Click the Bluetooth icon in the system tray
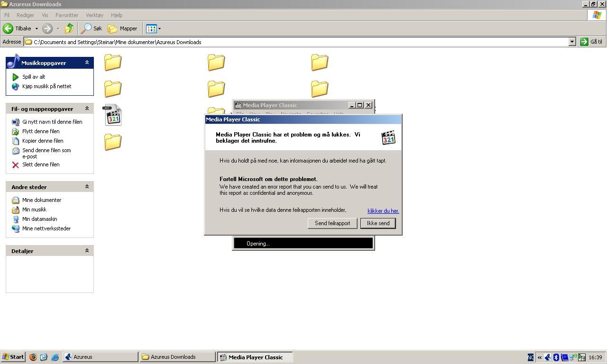Image resolution: width=607 pixels, height=364 pixels. tap(556, 357)
